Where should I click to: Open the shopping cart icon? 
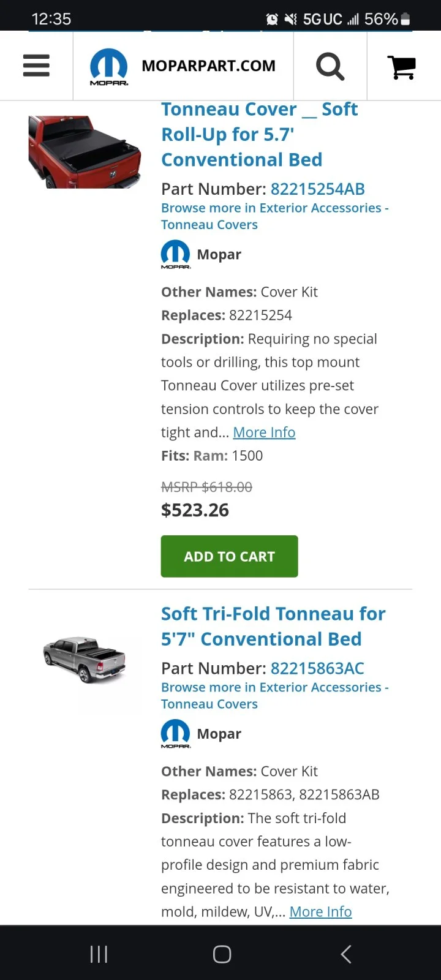(x=402, y=67)
